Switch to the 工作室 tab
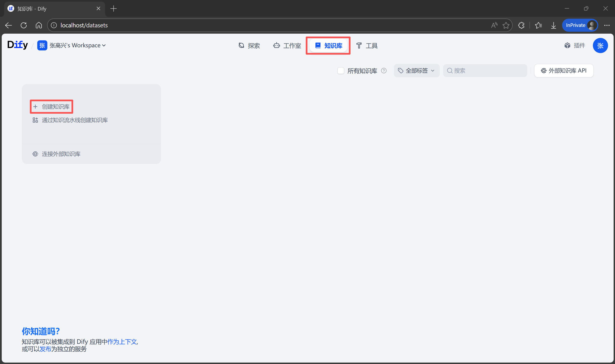Image resolution: width=615 pixels, height=364 pixels. 287,46
